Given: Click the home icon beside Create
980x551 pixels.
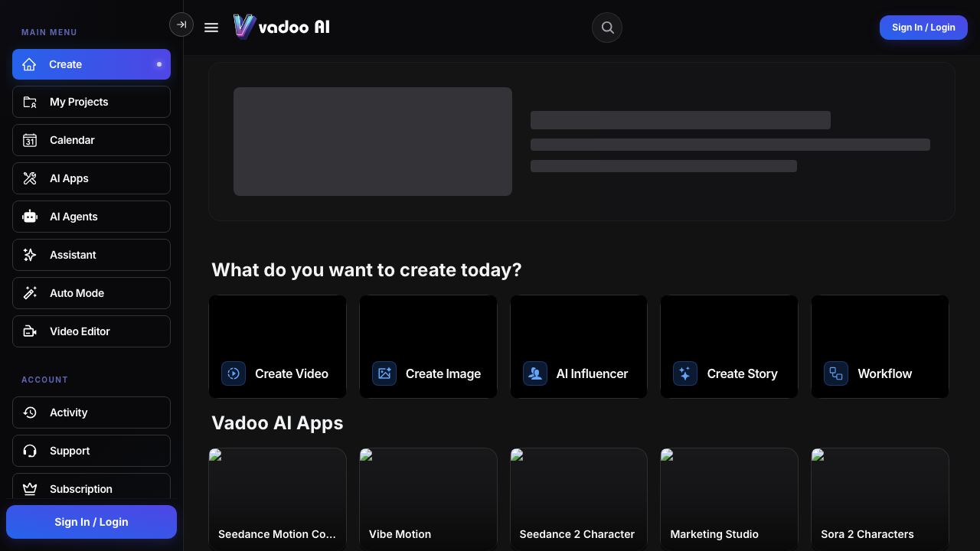Looking at the screenshot, I should click(x=29, y=64).
